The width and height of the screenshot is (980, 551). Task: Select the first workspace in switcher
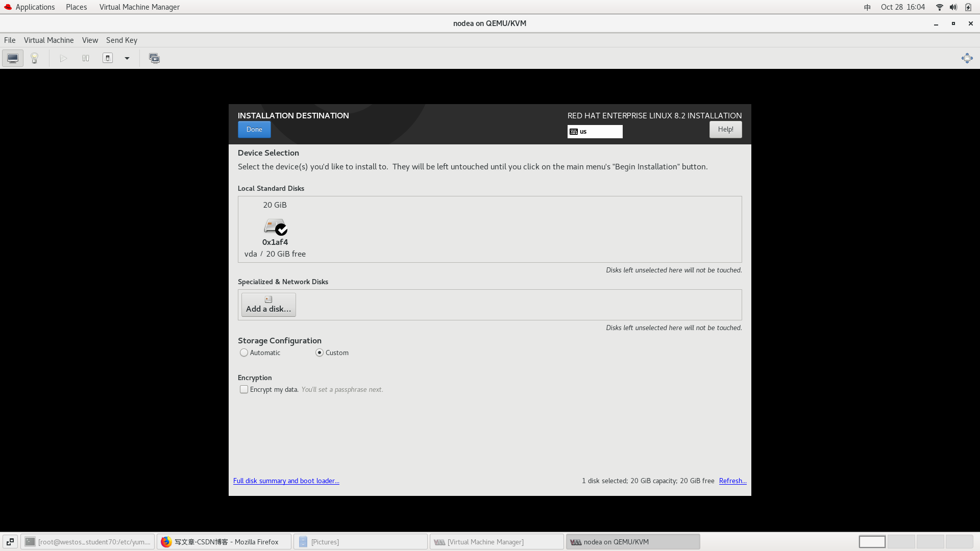(x=872, y=542)
